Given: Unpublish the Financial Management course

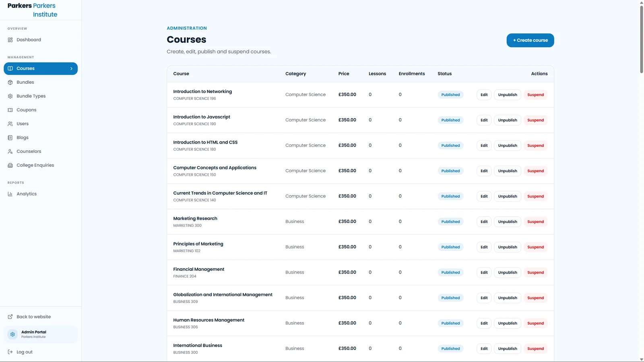Looking at the screenshot, I should point(508,272).
